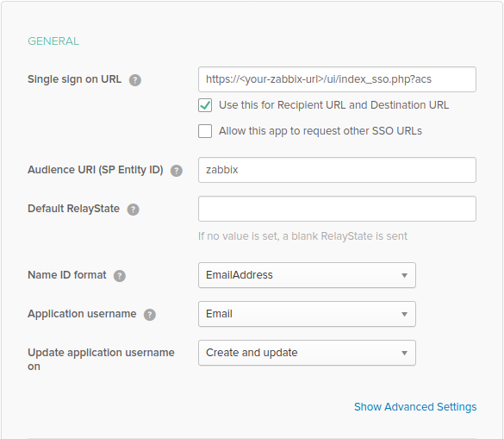Expand the Application username Email dropdown
This screenshot has width=504, height=439.
tap(307, 314)
